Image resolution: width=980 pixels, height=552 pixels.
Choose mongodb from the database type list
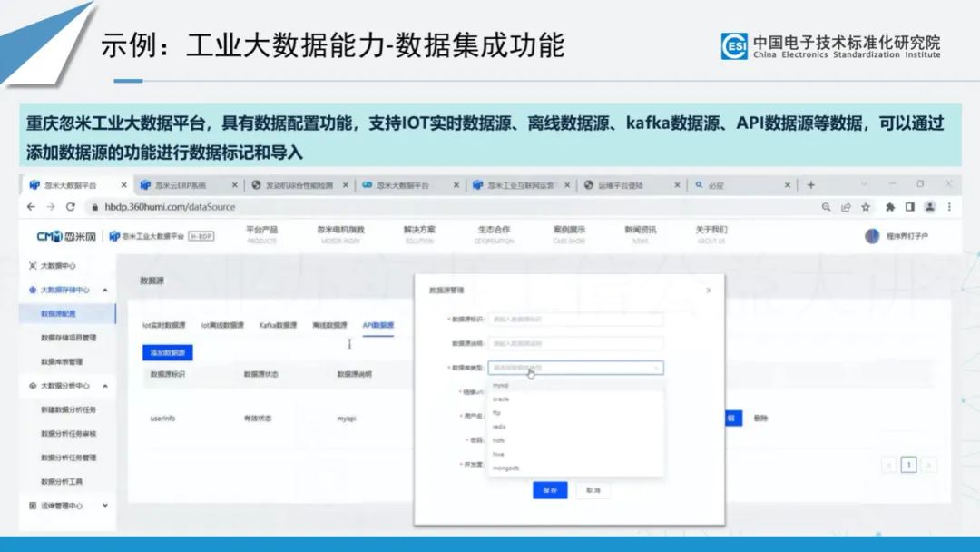tap(575, 468)
